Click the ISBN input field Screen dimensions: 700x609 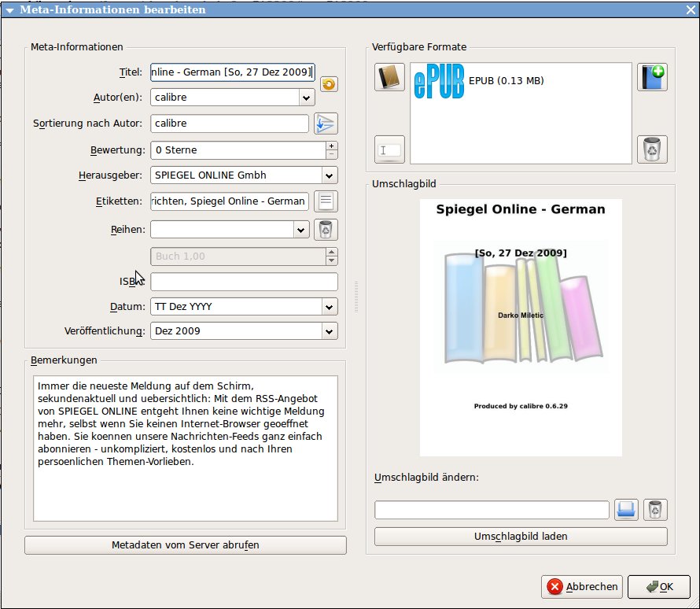[x=244, y=282]
